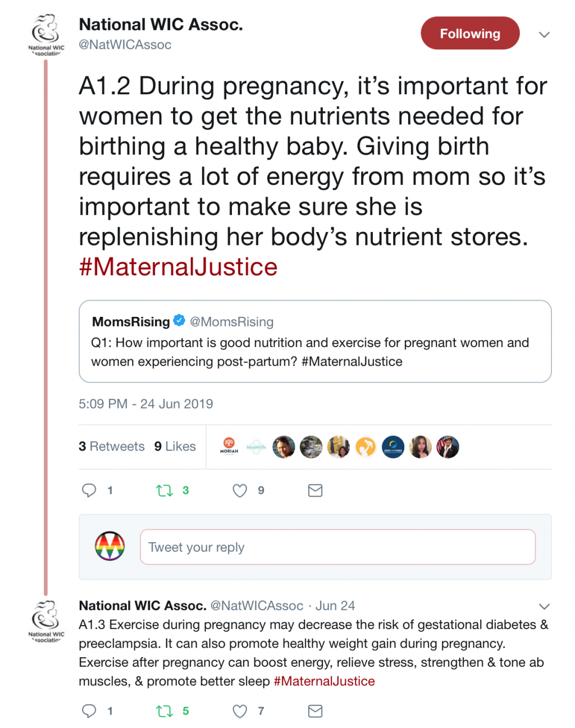Image resolution: width=575 pixels, height=728 pixels.
Task: Retweet the A1.3 exercise tweet
Action: pyautogui.click(x=165, y=711)
